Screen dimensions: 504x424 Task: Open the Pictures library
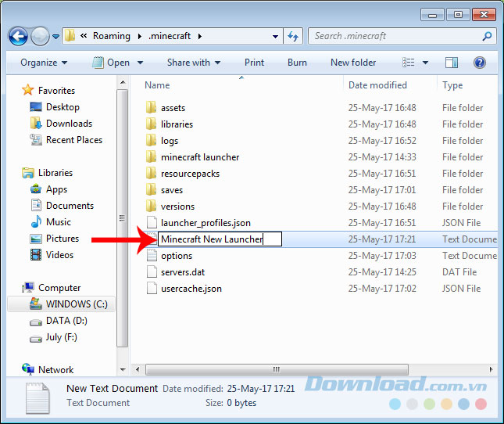[x=63, y=238]
